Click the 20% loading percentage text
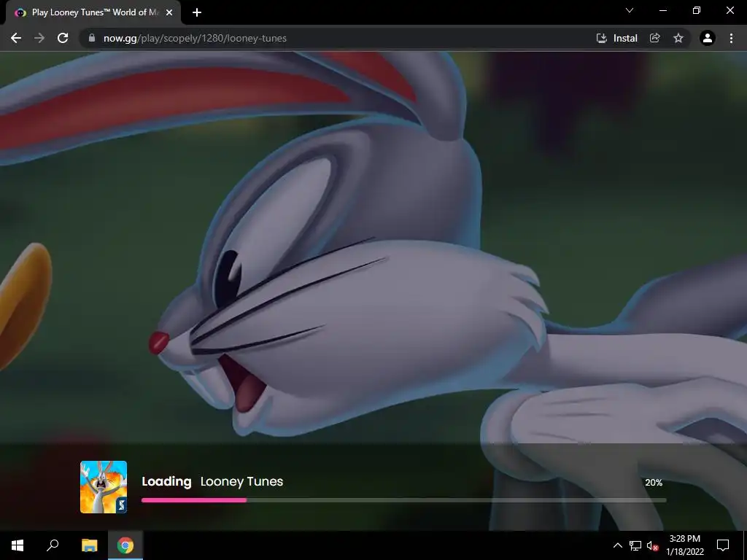This screenshot has width=747, height=560. [x=654, y=483]
